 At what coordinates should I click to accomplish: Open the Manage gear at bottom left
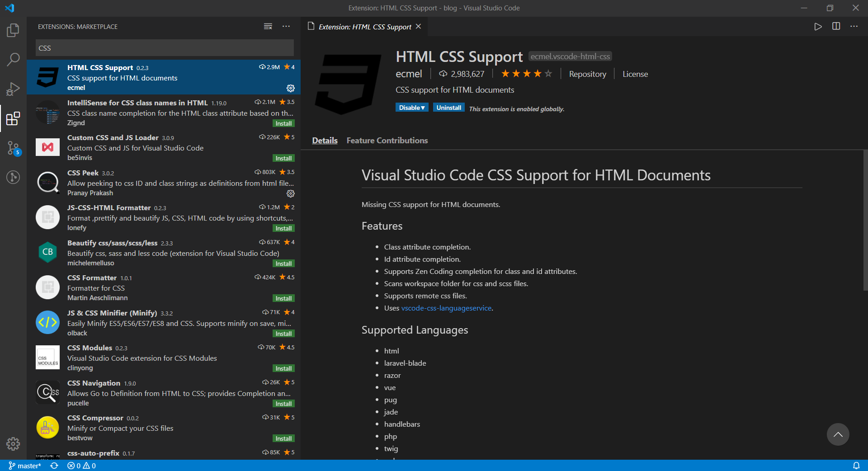(x=13, y=444)
